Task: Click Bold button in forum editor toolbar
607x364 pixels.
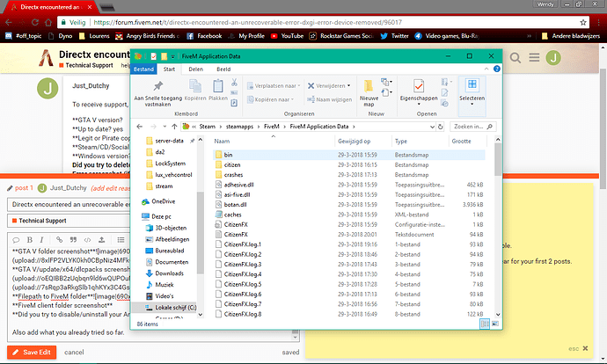Action: point(29,240)
